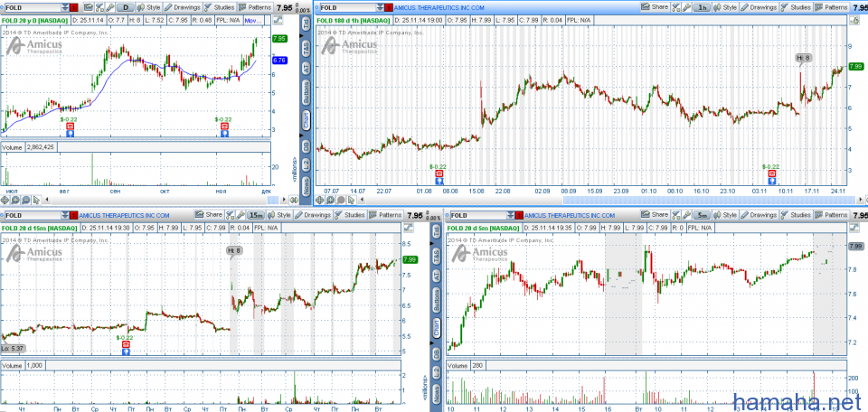
Task: Expand symbol dropdown arrow in 15m chart
Action: [66, 215]
